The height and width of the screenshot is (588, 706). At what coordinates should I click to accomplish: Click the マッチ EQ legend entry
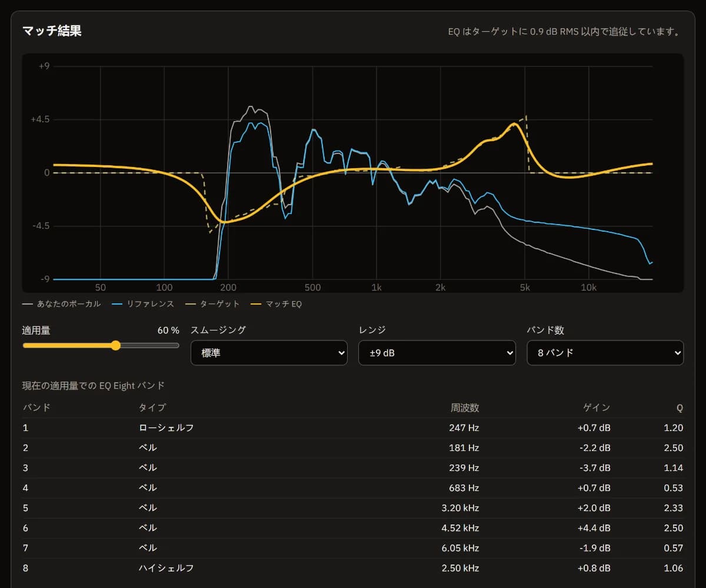[x=276, y=304]
